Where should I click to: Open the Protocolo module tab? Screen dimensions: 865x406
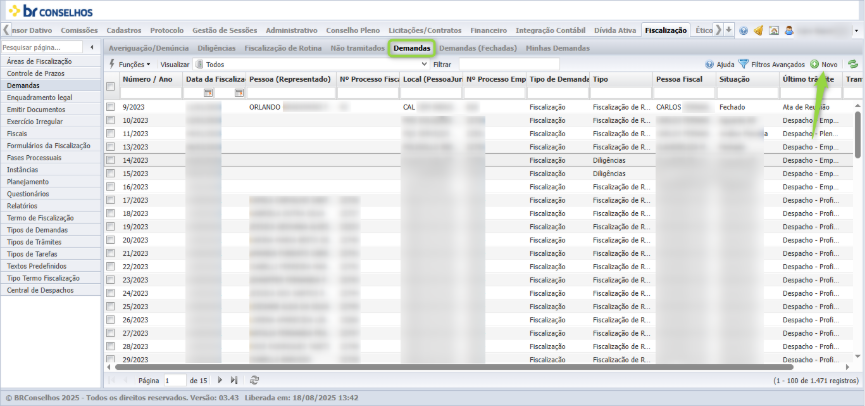pyautogui.click(x=167, y=30)
